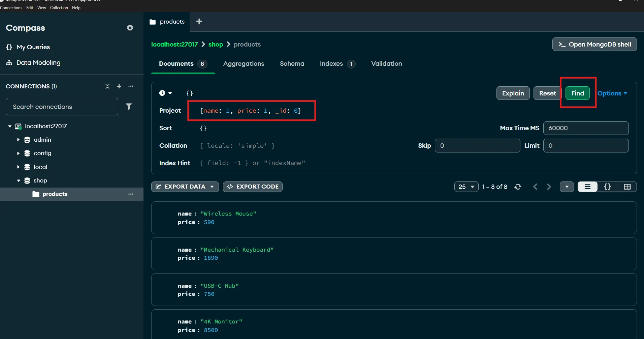644x339 pixels.
Task: Toggle query Options link
Action: (x=612, y=93)
